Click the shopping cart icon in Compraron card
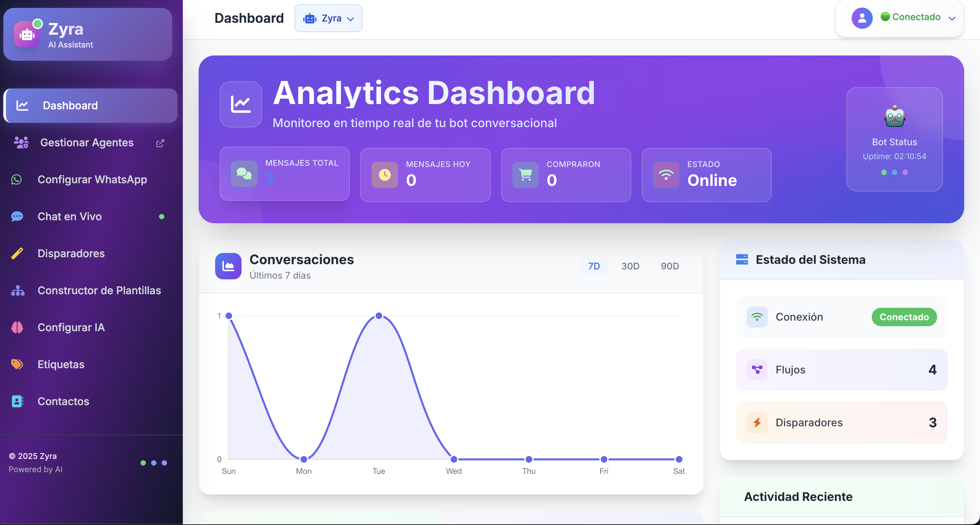Viewport: 980px width, 525px height. (x=525, y=175)
